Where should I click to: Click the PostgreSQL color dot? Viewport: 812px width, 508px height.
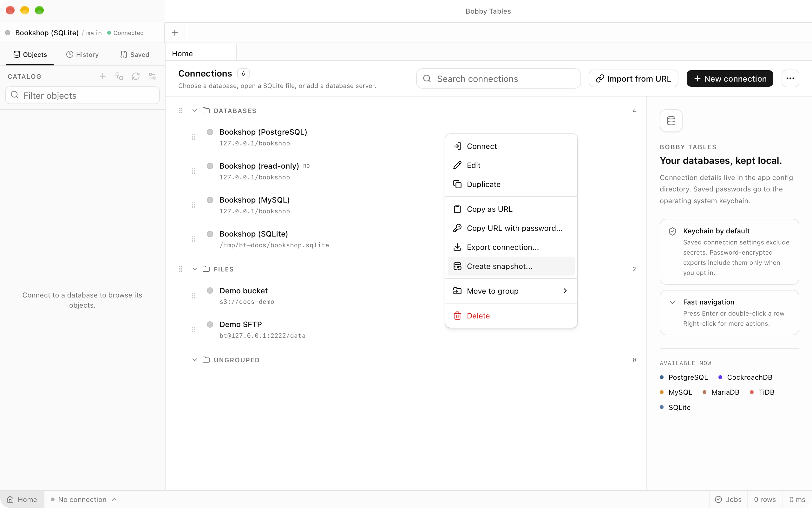662,377
